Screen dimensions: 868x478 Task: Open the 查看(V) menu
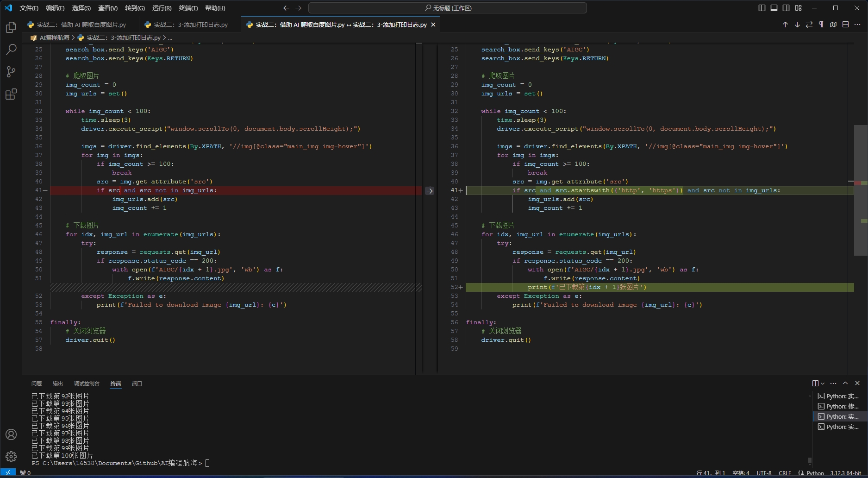[x=108, y=8]
